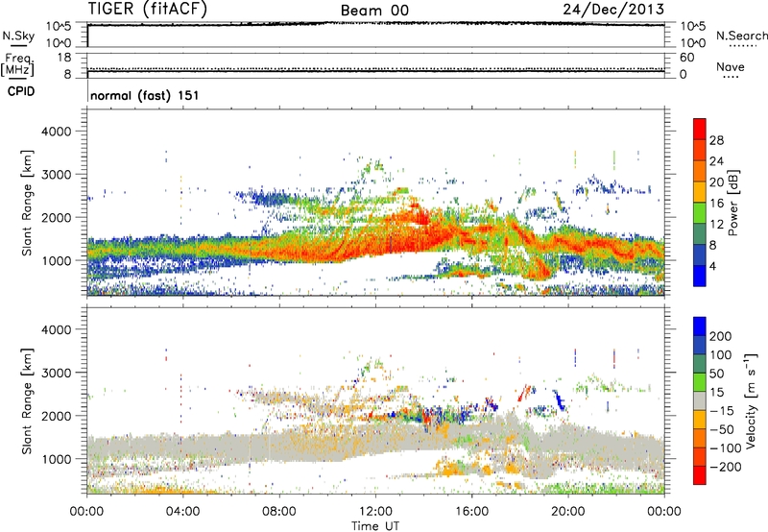Select the N.Sky legend label

point(18,36)
